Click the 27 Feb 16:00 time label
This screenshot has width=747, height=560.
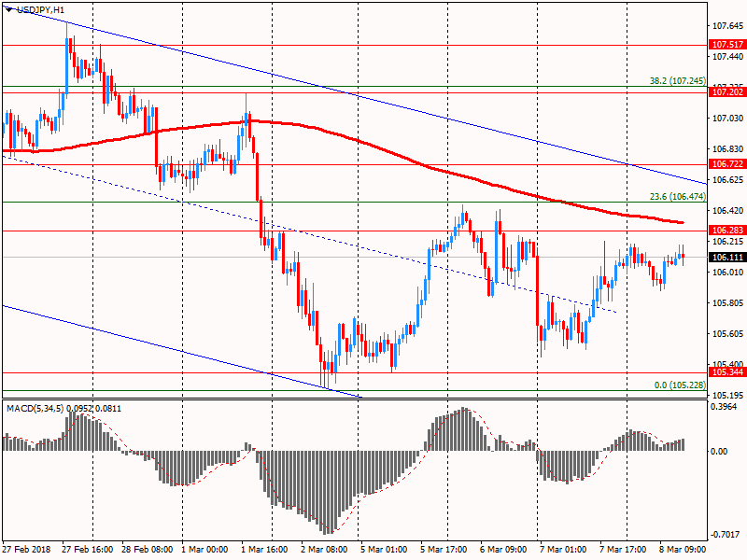click(x=87, y=549)
